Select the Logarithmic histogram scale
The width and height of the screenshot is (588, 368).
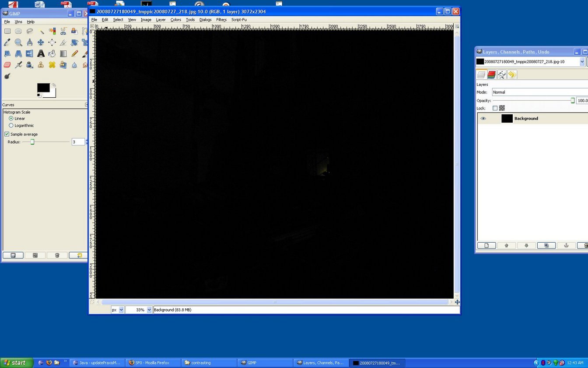11,126
